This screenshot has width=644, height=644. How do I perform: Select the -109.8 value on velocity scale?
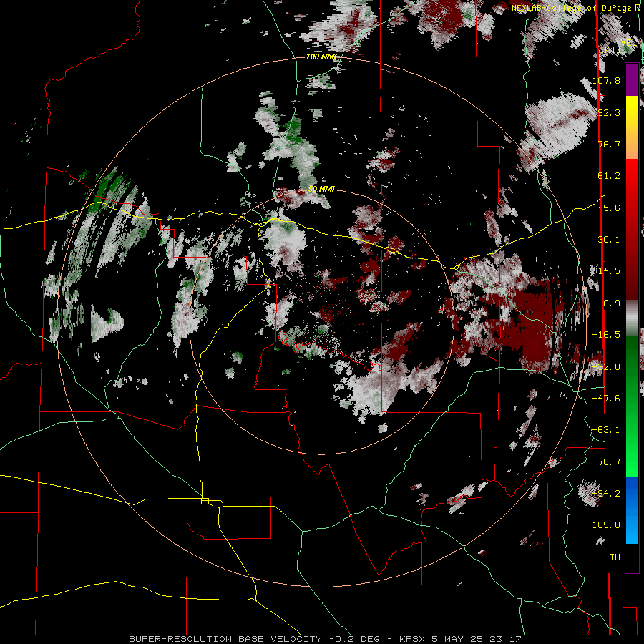(x=603, y=525)
